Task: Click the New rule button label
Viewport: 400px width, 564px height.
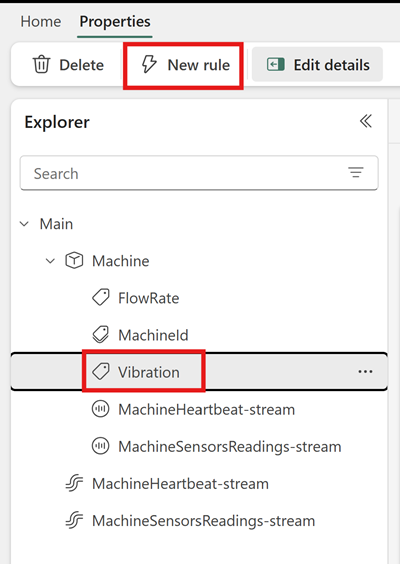Action: (199, 65)
